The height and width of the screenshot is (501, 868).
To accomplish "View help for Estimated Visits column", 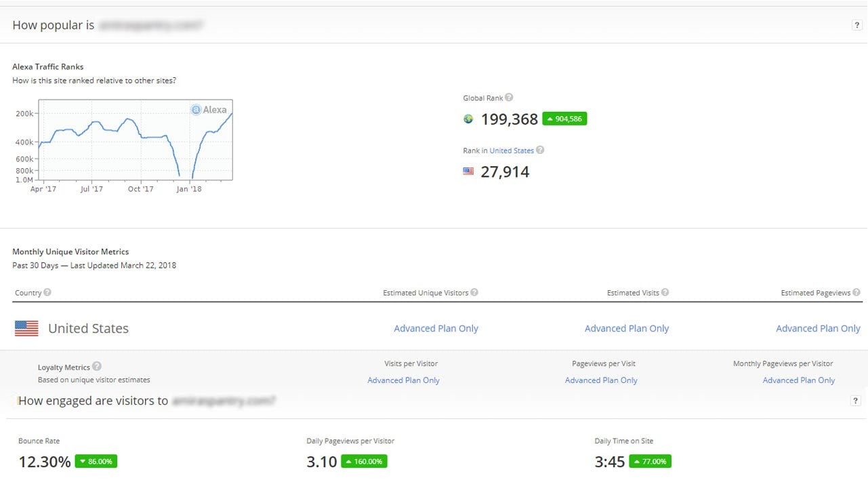I will coord(665,292).
